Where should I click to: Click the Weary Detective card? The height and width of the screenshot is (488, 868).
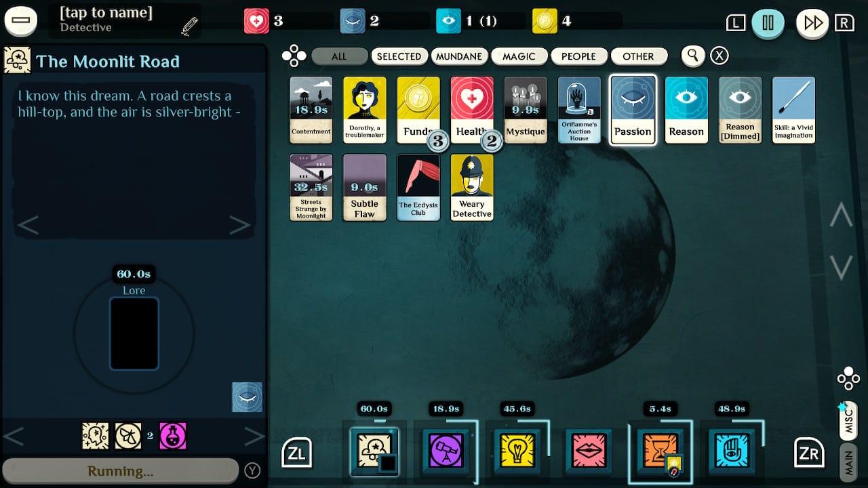coord(471,187)
